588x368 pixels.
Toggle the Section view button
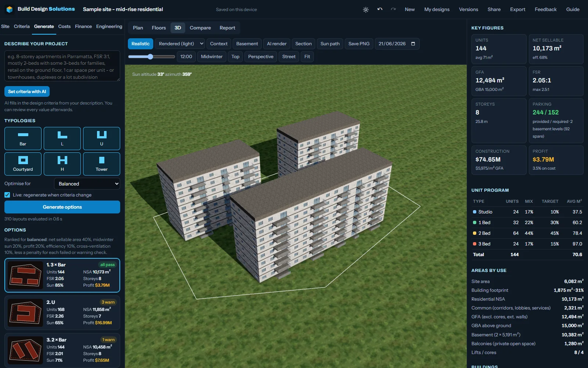(x=303, y=44)
